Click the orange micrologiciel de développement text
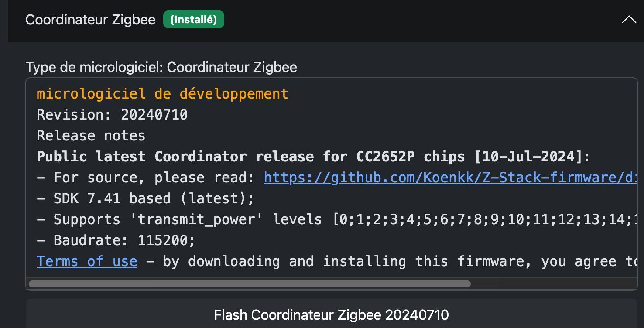 tap(162, 94)
